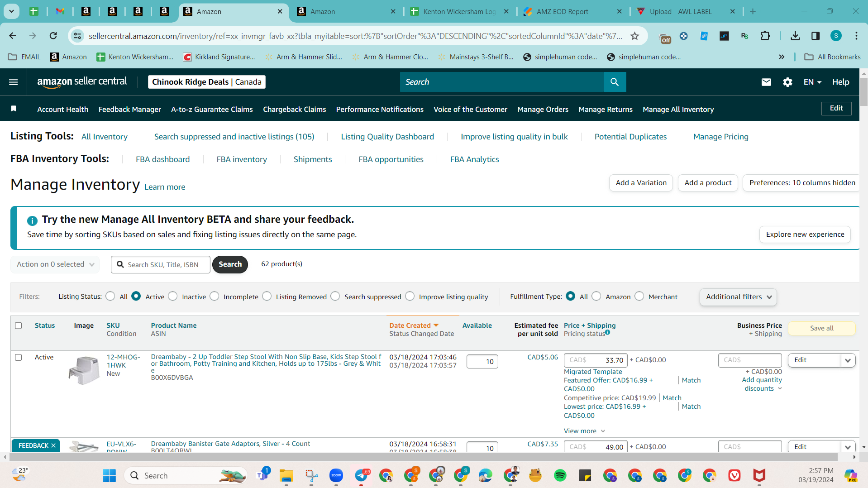Go back using browser back arrow
The height and width of the screenshot is (488, 868).
click(13, 36)
